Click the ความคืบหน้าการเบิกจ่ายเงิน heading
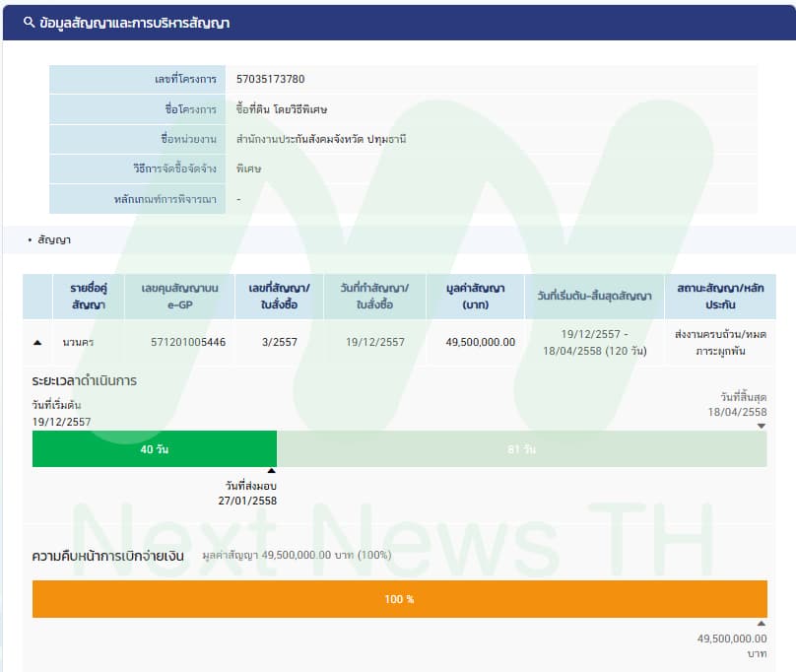The height and width of the screenshot is (672, 796). tap(107, 556)
